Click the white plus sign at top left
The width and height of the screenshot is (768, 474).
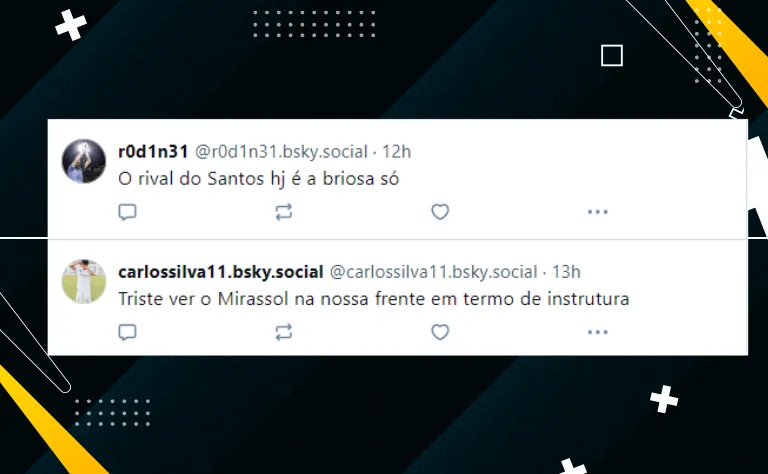pyautogui.click(x=71, y=24)
